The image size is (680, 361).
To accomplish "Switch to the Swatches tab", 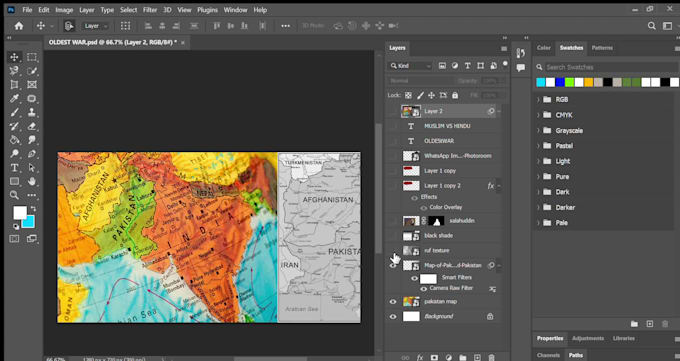I will pos(571,48).
